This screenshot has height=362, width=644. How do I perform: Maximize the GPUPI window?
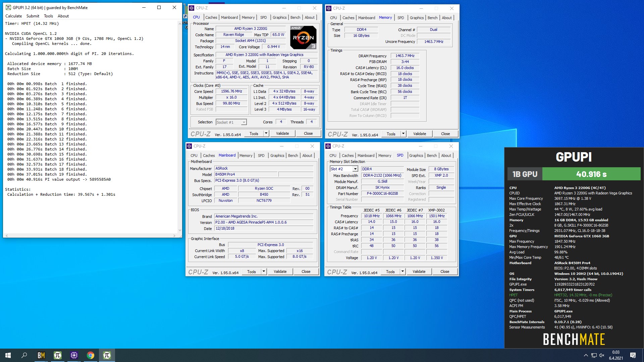(x=159, y=7)
